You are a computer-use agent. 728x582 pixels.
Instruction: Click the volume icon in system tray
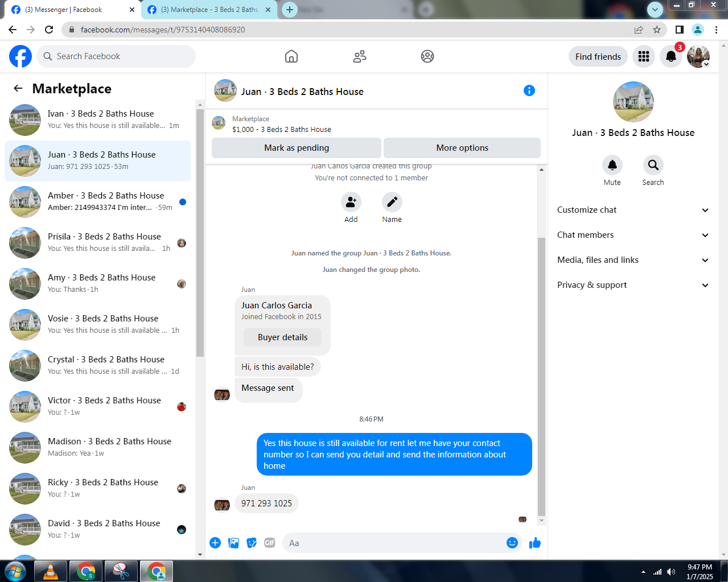coord(672,572)
